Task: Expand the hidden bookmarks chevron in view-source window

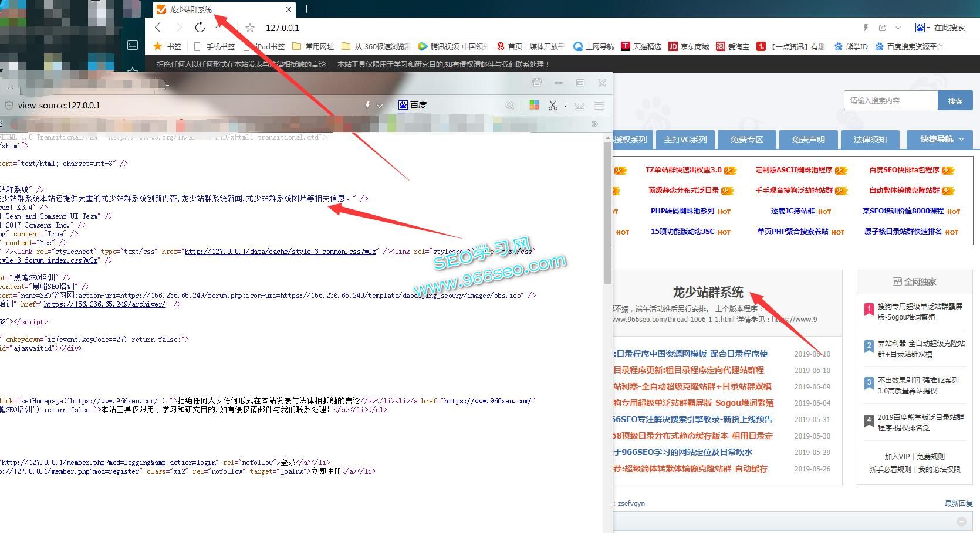Action: pyautogui.click(x=595, y=124)
